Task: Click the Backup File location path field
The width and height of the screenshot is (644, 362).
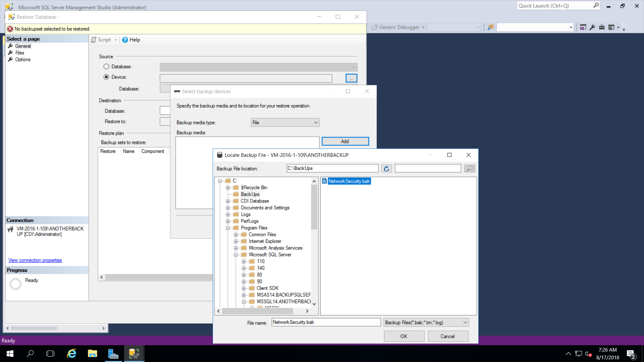Action: pyautogui.click(x=332, y=169)
